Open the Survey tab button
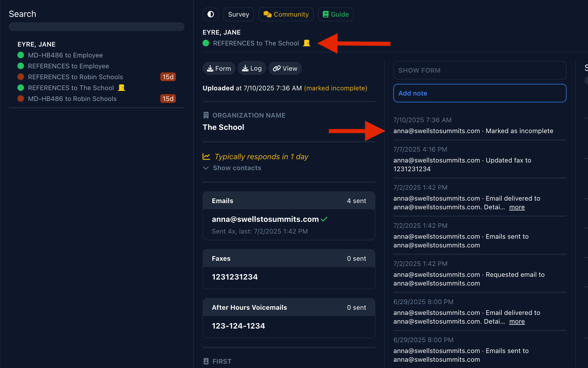588x368 pixels. [x=238, y=14]
